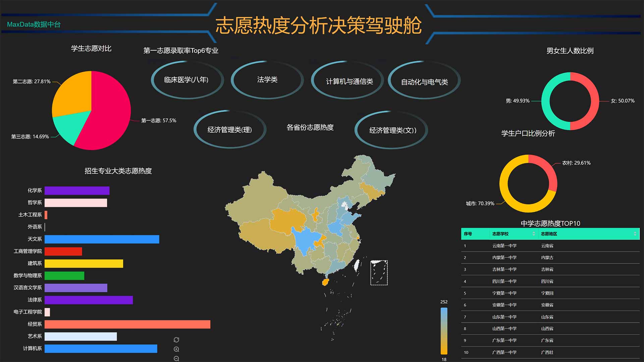Click the 计算机与通信类 oval

349,81
